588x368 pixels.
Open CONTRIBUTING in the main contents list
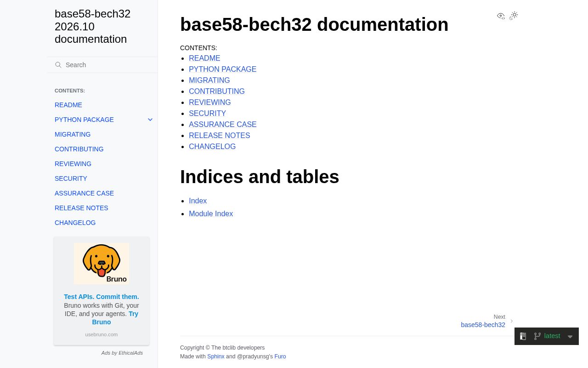click(217, 92)
